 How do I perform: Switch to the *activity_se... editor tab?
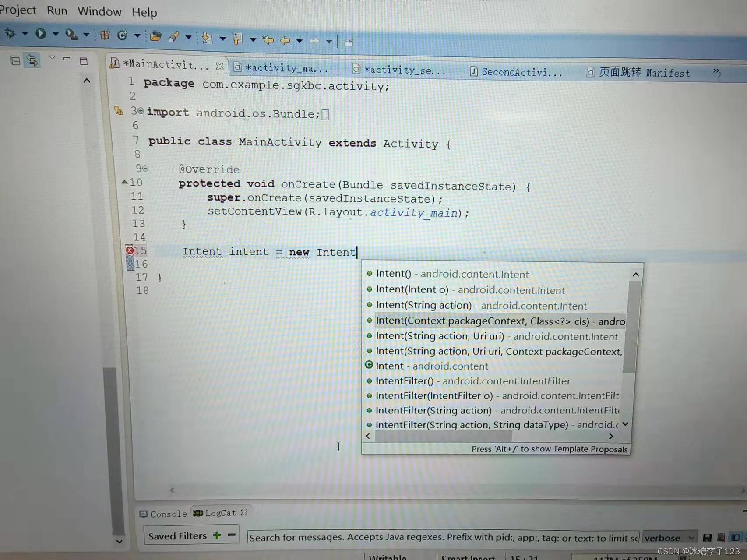coord(399,70)
